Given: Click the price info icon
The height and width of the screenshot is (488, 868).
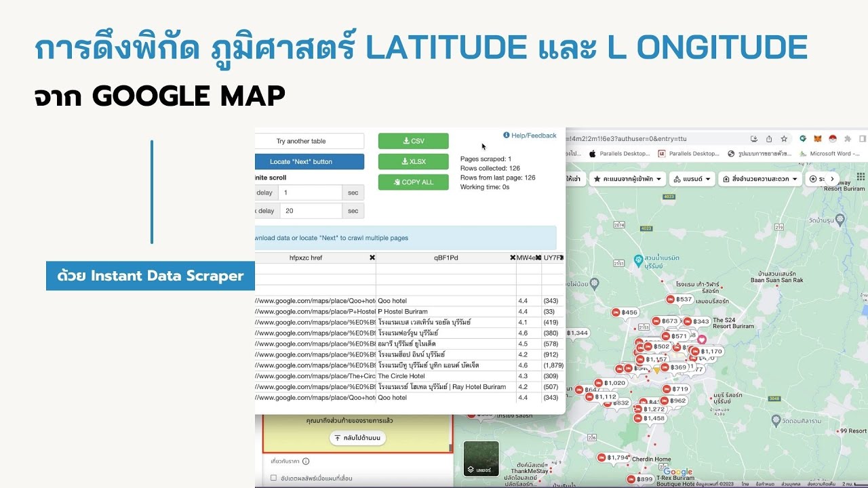Looking at the screenshot, I should pos(306,462).
